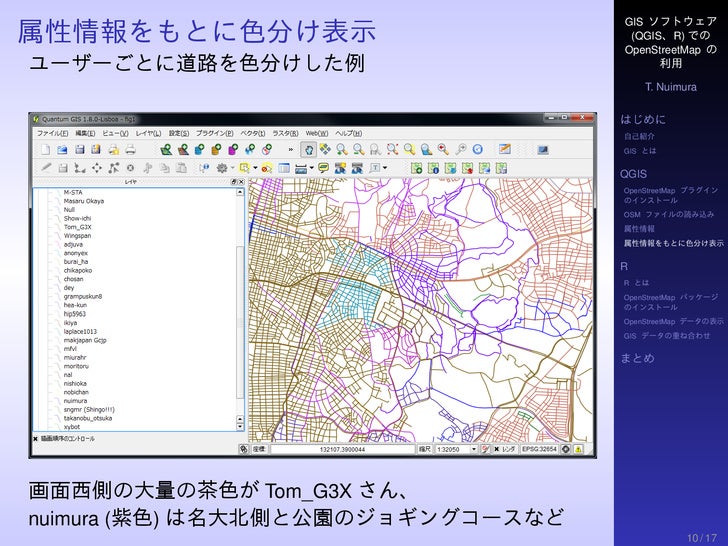Click the Add Vector Layer icon
Screen dimensions: 728x546
tap(166, 150)
